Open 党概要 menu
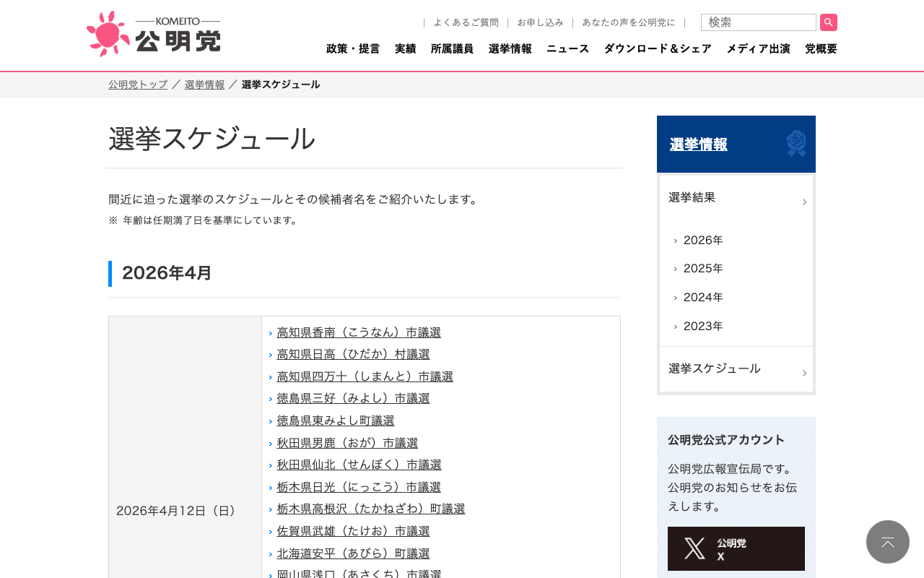 [821, 49]
